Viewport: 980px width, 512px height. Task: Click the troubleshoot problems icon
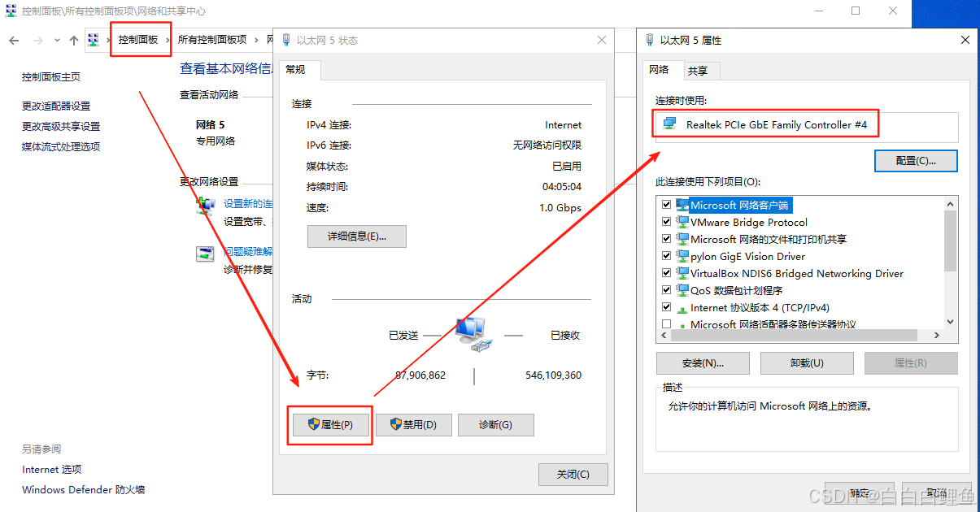coord(205,254)
